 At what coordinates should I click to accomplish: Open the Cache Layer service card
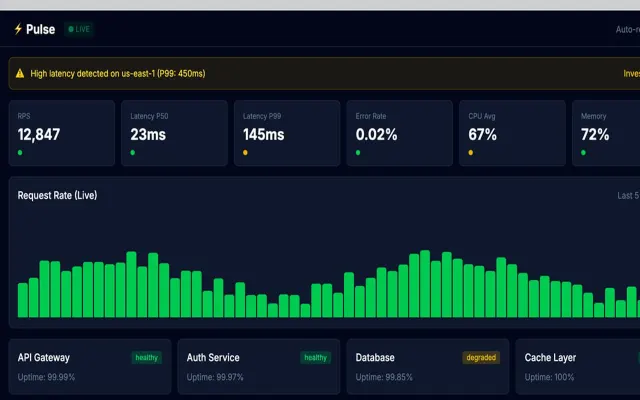[578, 366]
